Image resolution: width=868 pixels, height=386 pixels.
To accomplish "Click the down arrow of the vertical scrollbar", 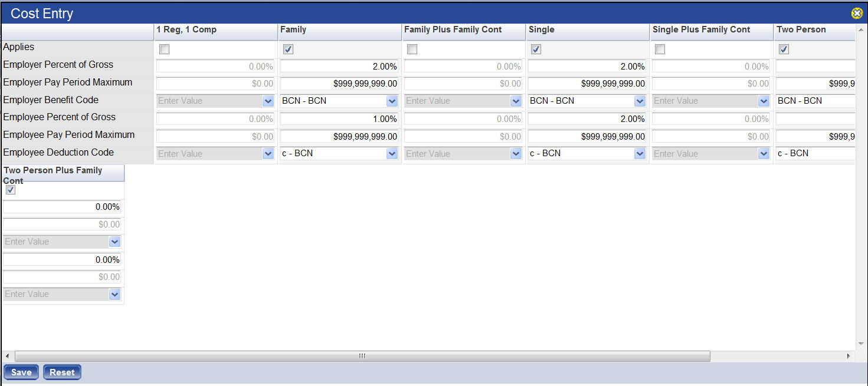I will [x=860, y=344].
